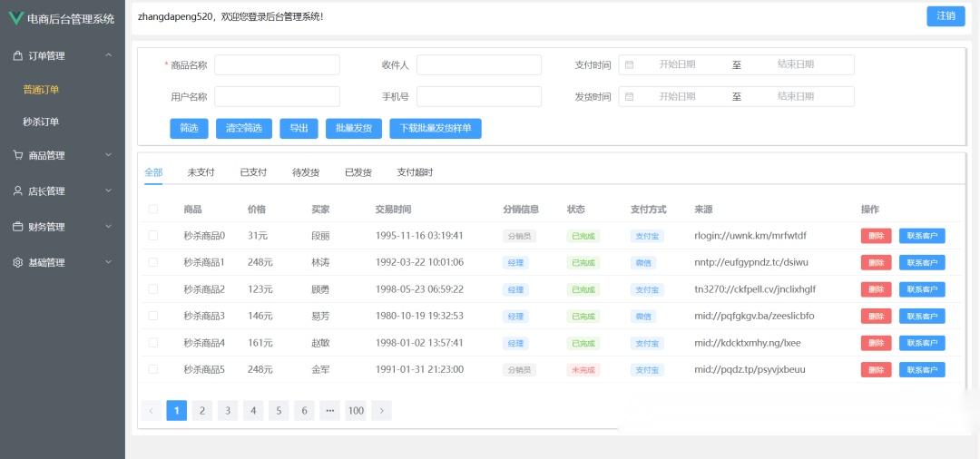Click the 下载批量发货样单 button
This screenshot has height=459, width=980.
(436, 129)
